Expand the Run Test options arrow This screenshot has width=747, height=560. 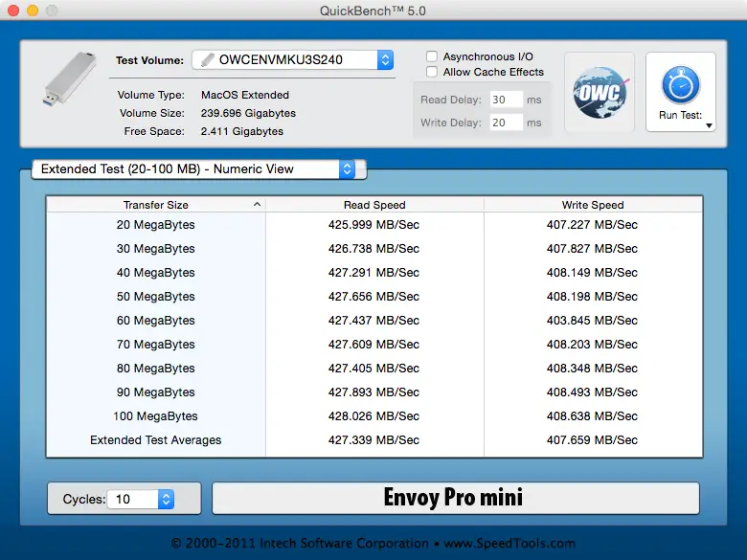point(709,125)
